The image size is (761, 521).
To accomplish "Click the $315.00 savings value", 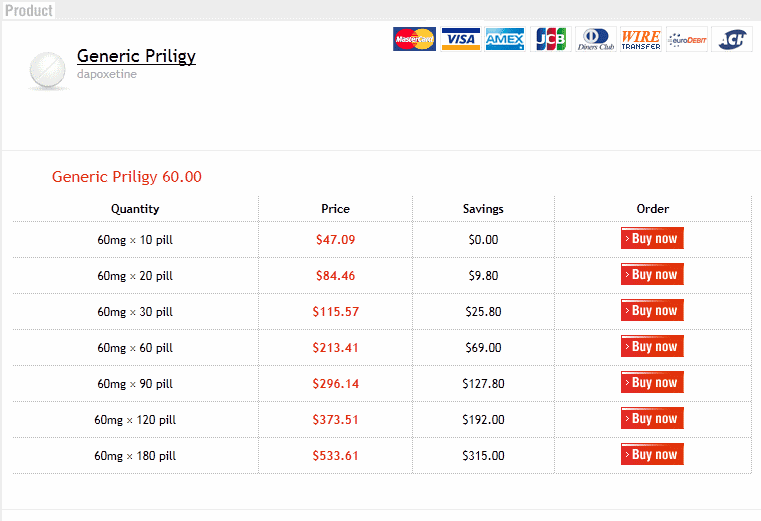I will 483,455.
